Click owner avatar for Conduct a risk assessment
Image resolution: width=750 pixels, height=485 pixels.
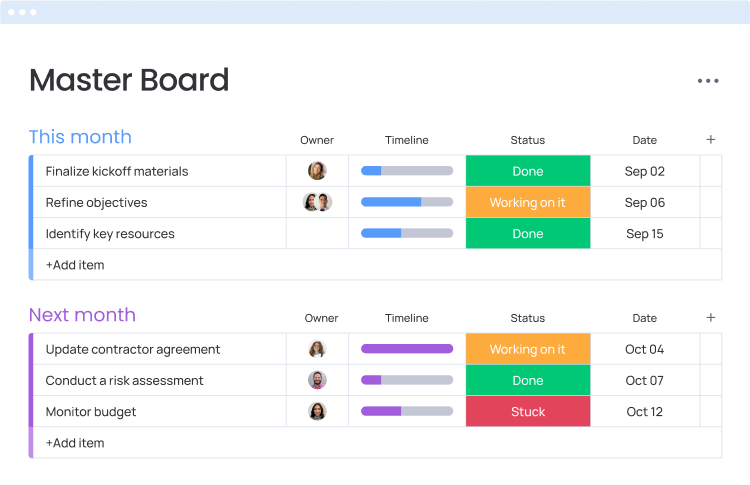[317, 380]
